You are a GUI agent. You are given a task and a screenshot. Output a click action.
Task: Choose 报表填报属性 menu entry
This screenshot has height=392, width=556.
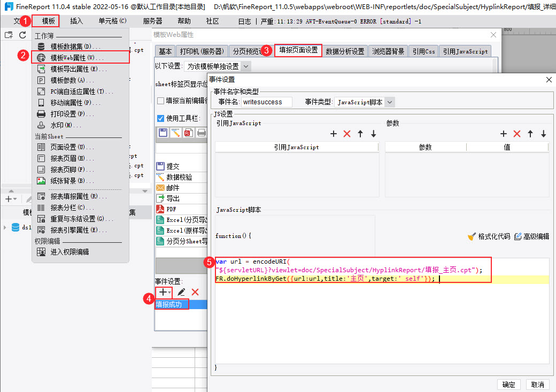80,196
